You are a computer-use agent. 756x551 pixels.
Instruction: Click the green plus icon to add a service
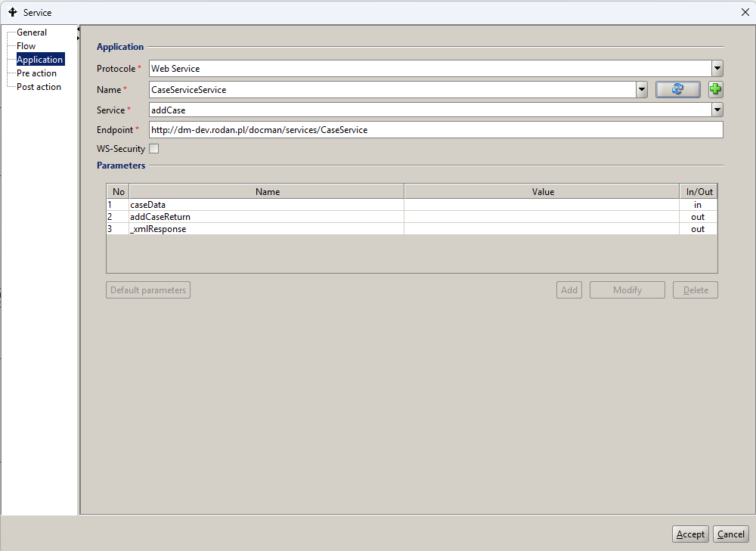point(715,89)
